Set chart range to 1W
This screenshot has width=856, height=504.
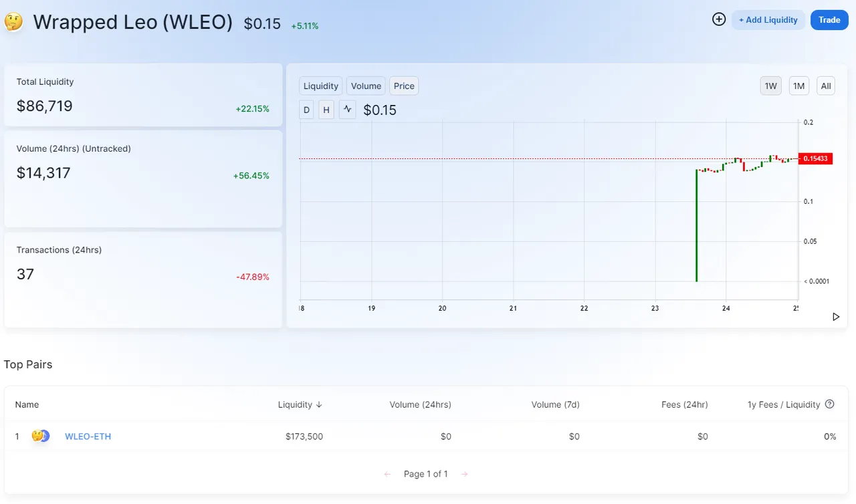(771, 86)
